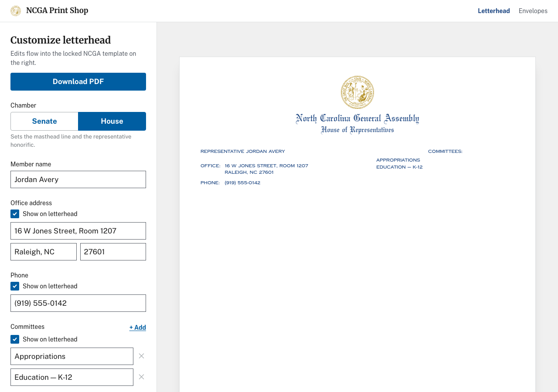Click the Office address label
The width and height of the screenshot is (558, 392).
(x=31, y=203)
